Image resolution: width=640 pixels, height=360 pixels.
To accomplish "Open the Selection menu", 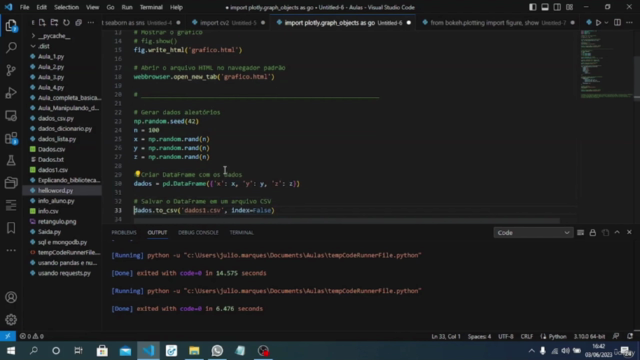I will pos(66,7).
